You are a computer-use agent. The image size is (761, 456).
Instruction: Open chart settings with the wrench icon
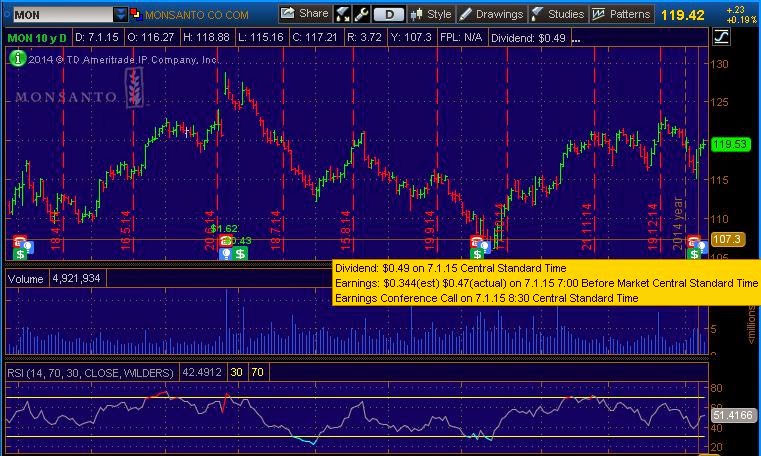[x=361, y=14]
